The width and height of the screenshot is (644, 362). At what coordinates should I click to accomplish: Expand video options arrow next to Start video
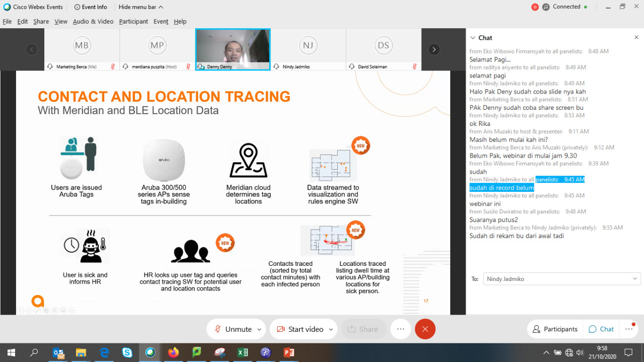pyautogui.click(x=331, y=329)
